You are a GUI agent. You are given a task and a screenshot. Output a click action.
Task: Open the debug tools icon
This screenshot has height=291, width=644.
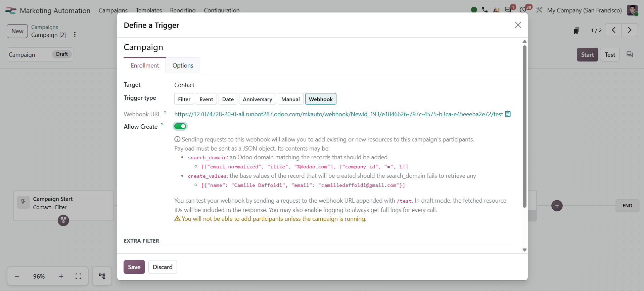[539, 10]
